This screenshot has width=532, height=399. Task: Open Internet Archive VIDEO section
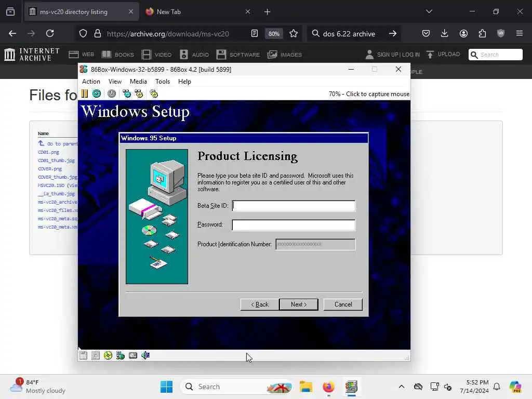coord(156,54)
